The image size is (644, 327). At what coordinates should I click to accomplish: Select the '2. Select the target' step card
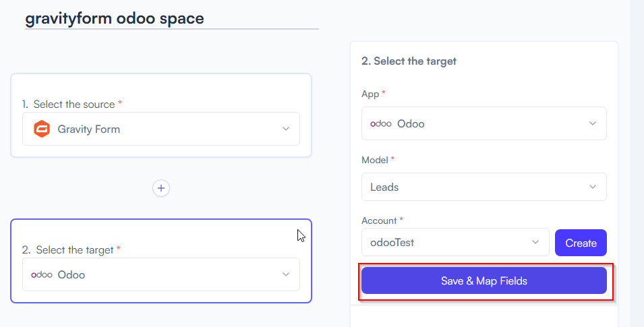coord(161,262)
